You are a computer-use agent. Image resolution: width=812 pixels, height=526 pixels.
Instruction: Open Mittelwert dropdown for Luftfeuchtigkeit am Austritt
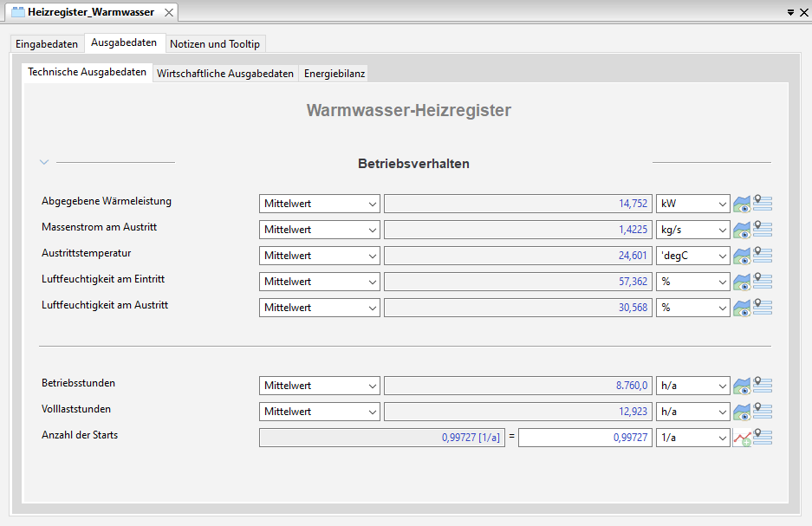(320, 307)
